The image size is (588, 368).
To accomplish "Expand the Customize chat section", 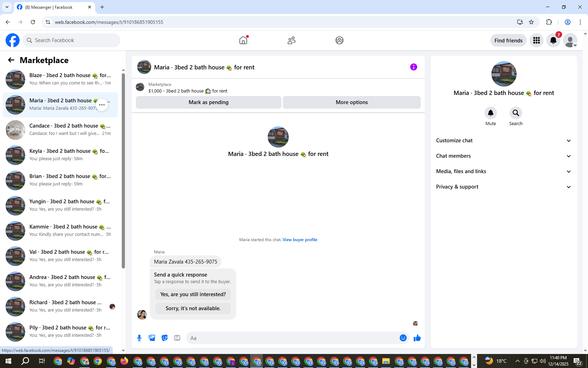I will [x=504, y=141].
